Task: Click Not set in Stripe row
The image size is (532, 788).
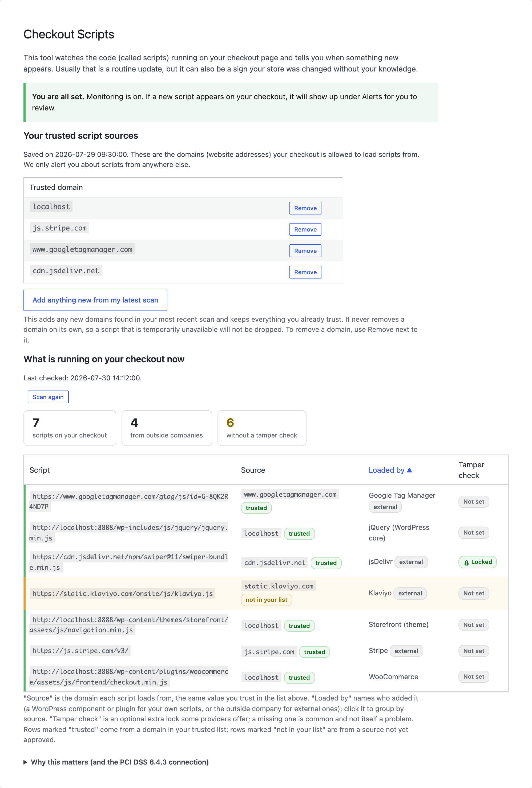Action: (474, 651)
